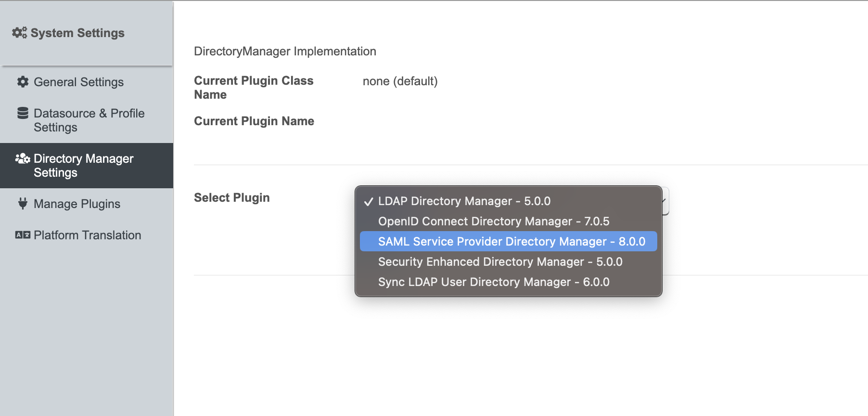Click the Current Plugin Name label
Image resolution: width=868 pixels, height=416 pixels.
pos(254,121)
